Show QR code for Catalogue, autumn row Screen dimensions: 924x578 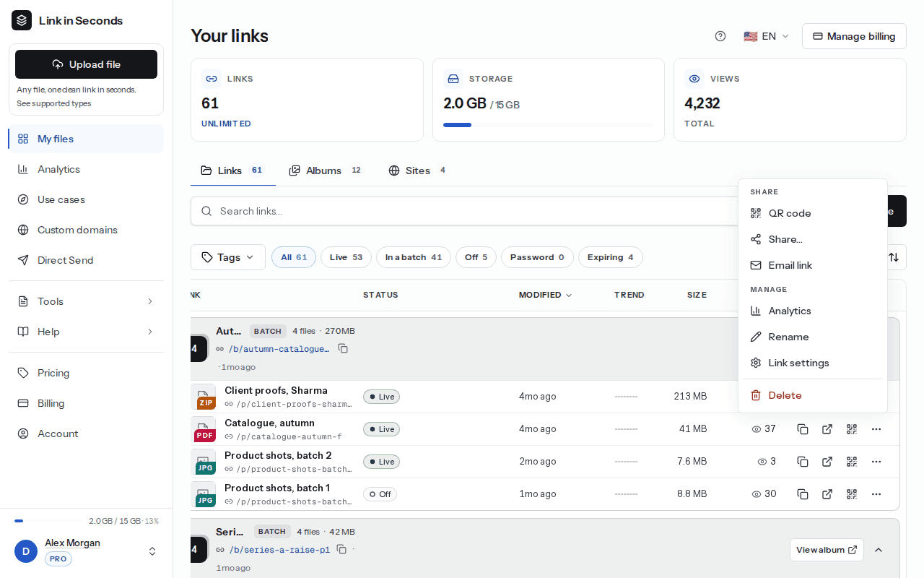point(852,429)
